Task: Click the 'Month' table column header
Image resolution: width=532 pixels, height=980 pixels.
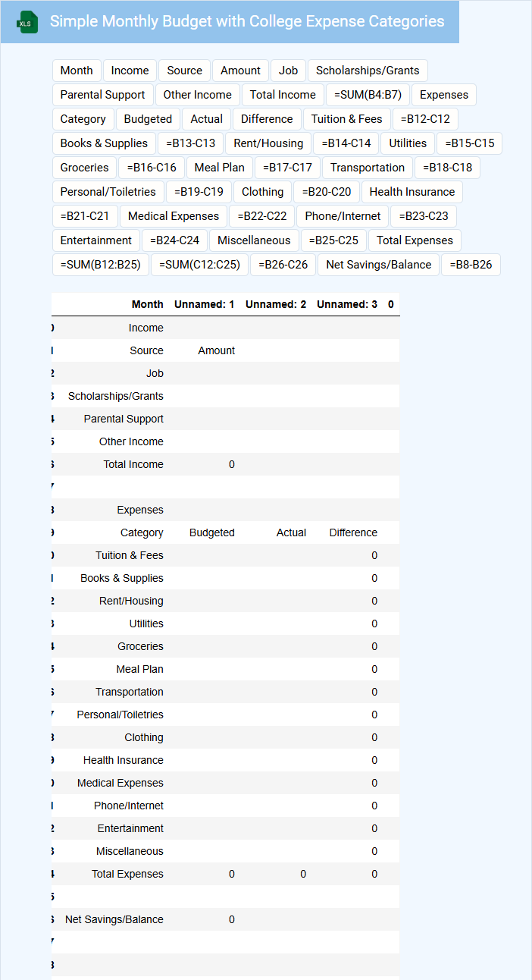Action: [147, 304]
